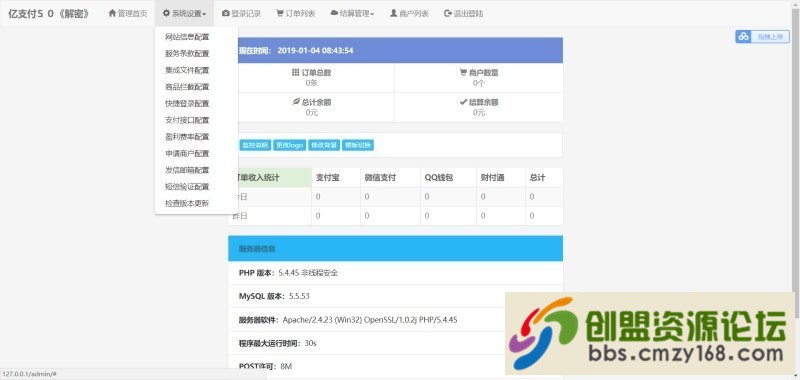Viewport: 800px width, 380px height.
Task: Click the current time 2019-01-04 08:43:54
Action: [315, 50]
